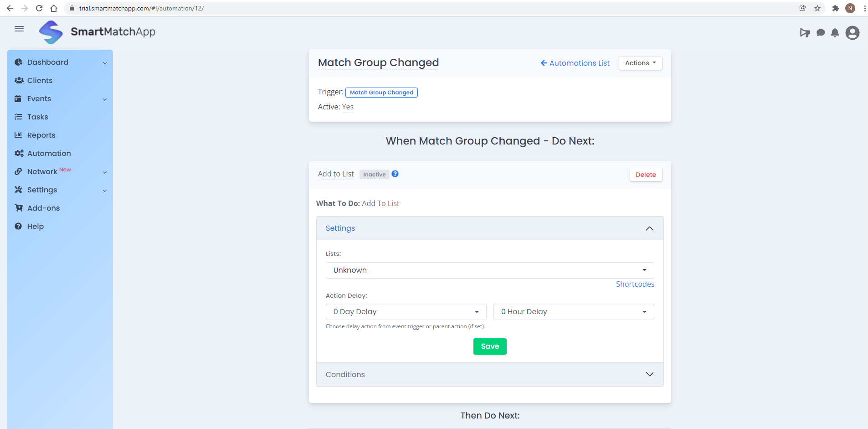Open the Dashboard sidebar item
Image resolution: width=868 pixels, height=429 pixels.
point(47,62)
